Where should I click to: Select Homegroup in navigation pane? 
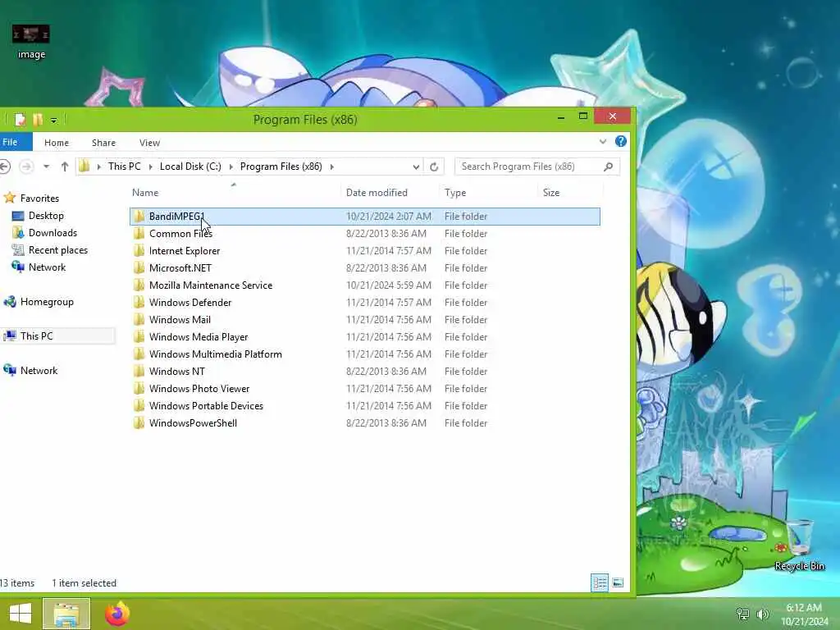47,302
